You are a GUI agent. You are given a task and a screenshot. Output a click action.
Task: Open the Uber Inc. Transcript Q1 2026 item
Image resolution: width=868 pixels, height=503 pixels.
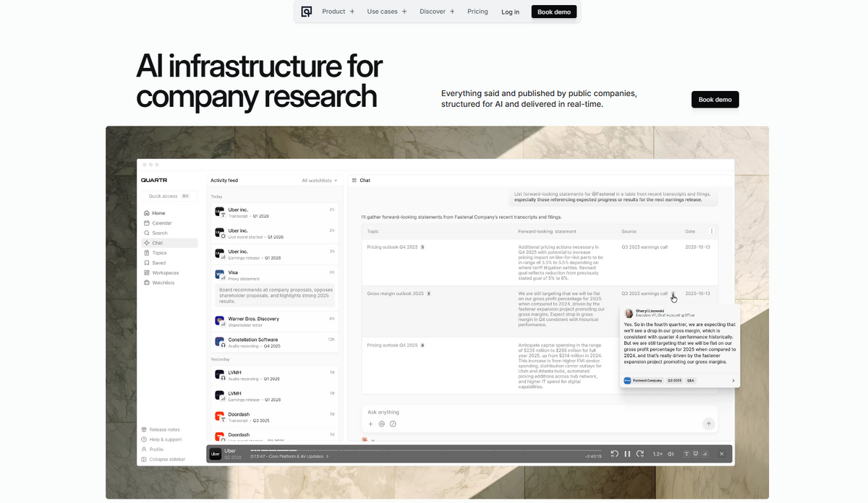coord(275,212)
